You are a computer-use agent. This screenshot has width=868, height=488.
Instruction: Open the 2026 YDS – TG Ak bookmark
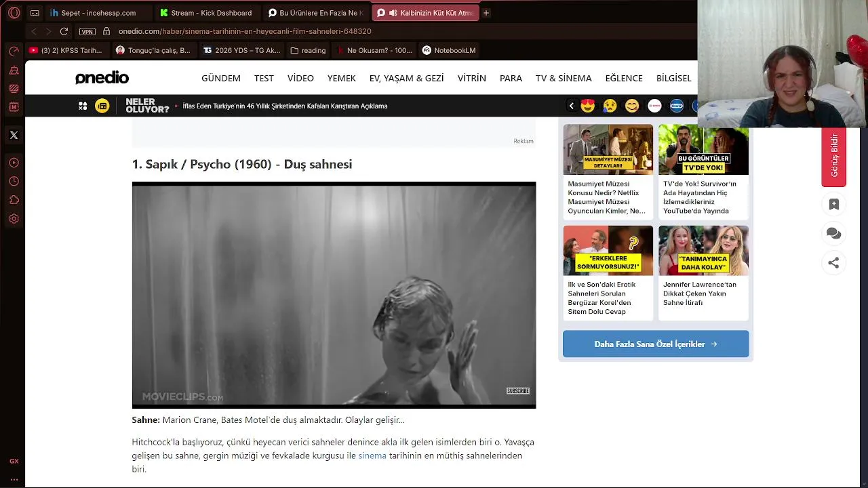[242, 50]
